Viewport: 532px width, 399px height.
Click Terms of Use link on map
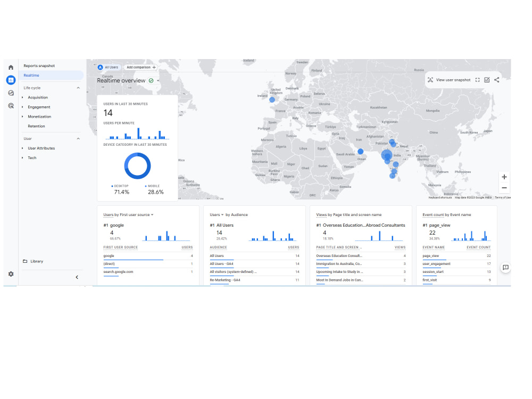click(x=503, y=197)
